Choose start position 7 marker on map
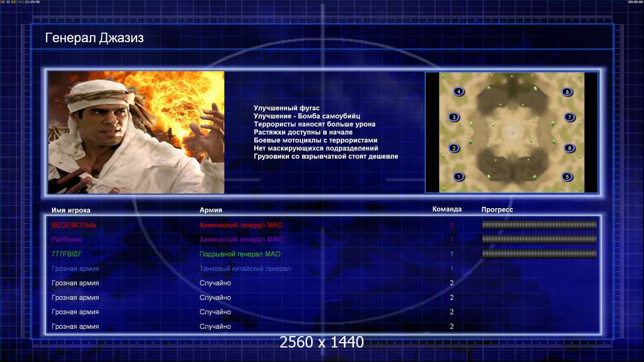This screenshot has height=362, width=644. coord(569,117)
